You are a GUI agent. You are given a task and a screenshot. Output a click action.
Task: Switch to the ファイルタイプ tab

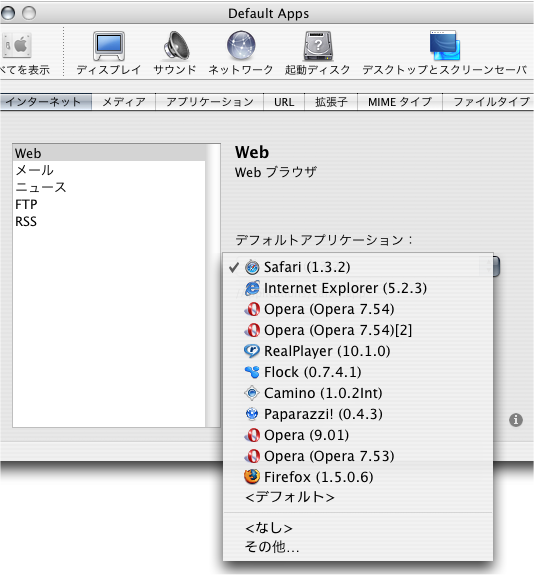(x=489, y=102)
